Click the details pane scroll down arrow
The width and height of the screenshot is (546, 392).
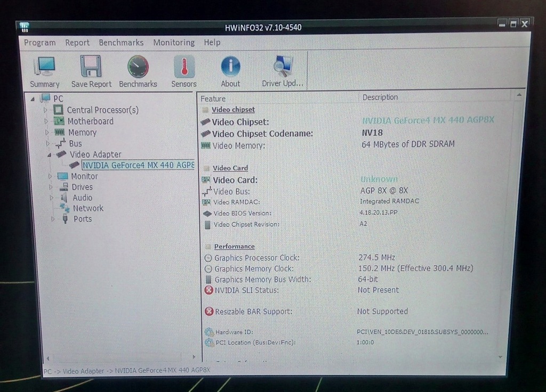[x=500, y=357]
